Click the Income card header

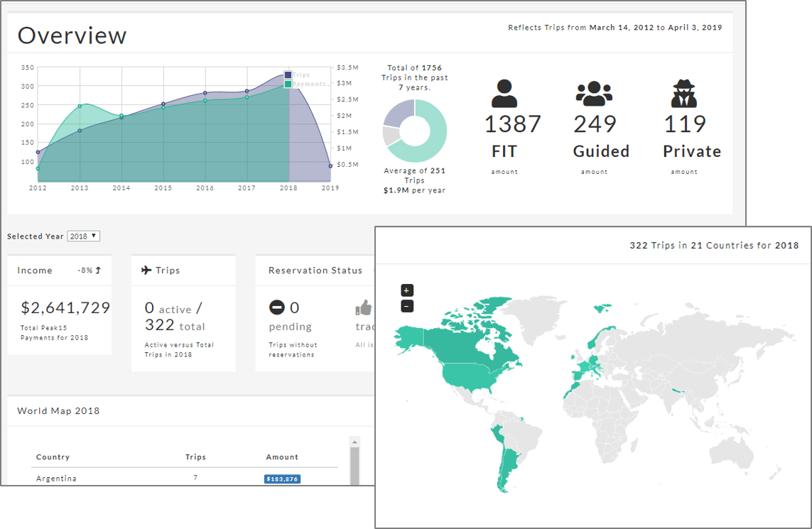pyautogui.click(x=34, y=270)
